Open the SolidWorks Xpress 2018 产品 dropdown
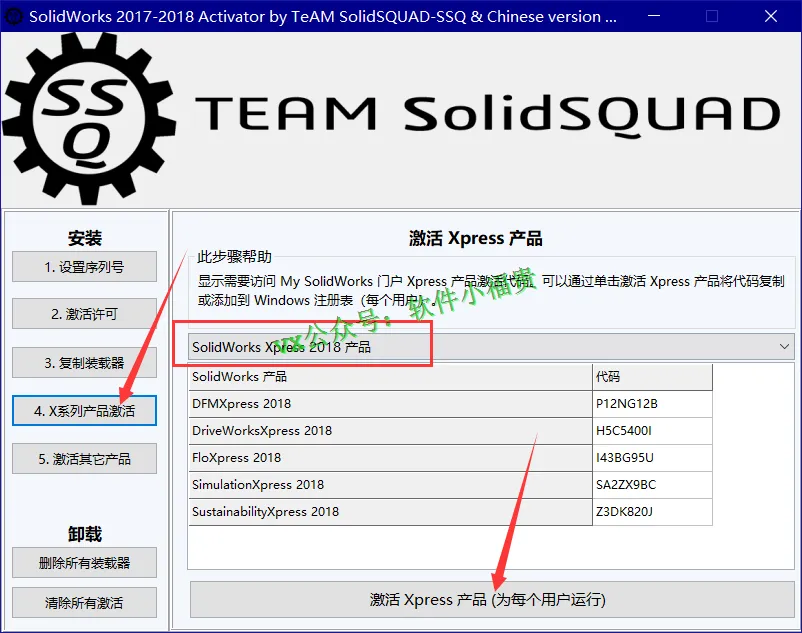The height and width of the screenshot is (633, 802). [491, 347]
